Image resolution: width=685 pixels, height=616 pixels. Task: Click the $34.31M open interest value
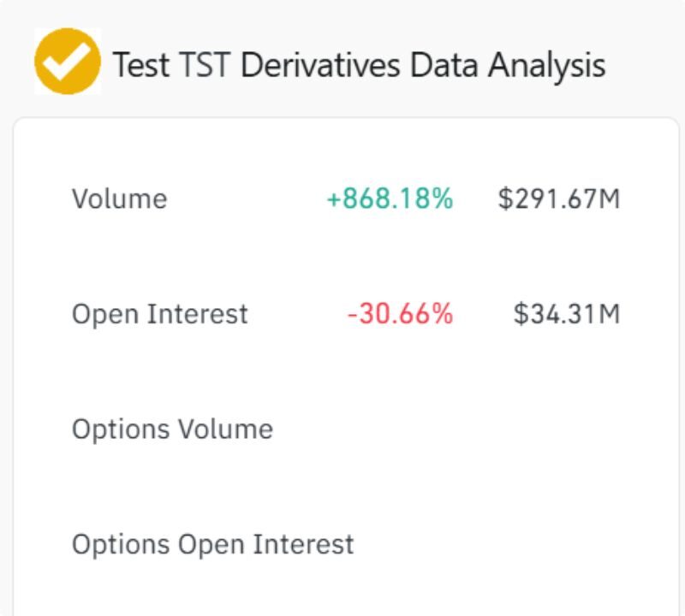567,314
